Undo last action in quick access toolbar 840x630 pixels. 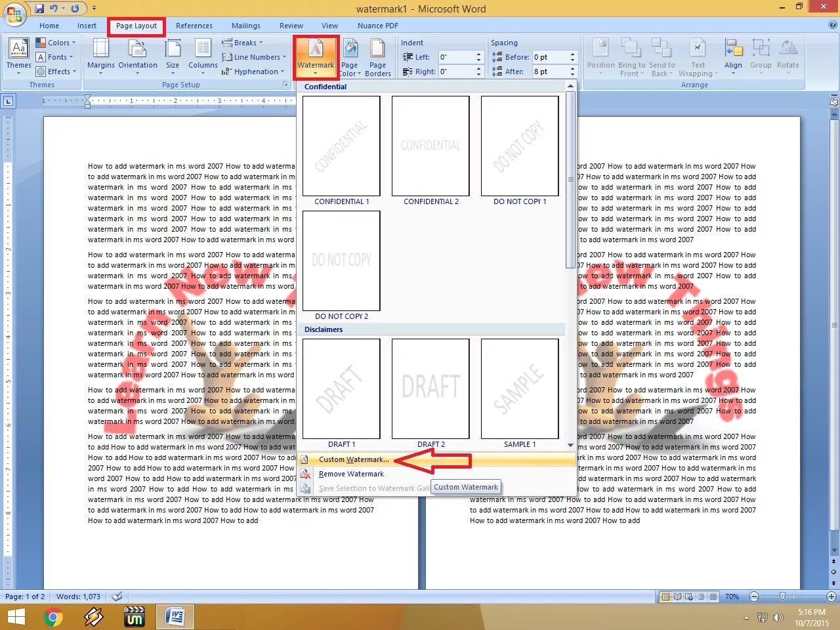[54, 9]
